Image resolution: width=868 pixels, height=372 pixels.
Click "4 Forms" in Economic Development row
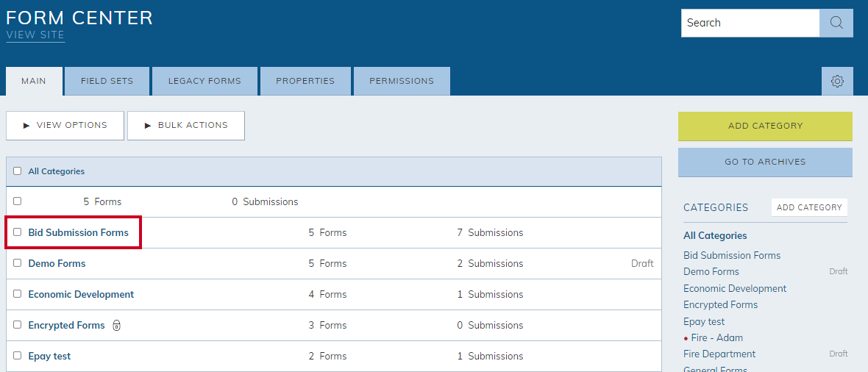click(328, 295)
